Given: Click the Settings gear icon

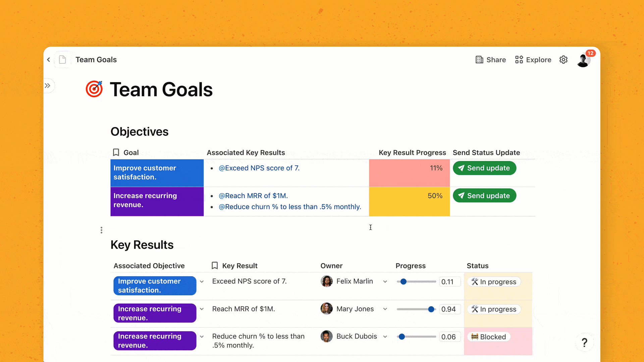Looking at the screenshot, I should (563, 60).
